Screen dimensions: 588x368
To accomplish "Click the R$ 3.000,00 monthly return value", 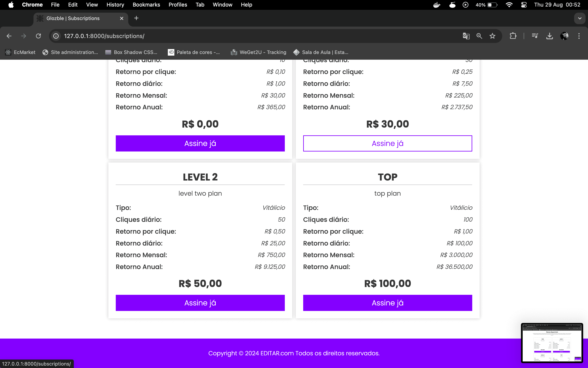I will [456, 255].
